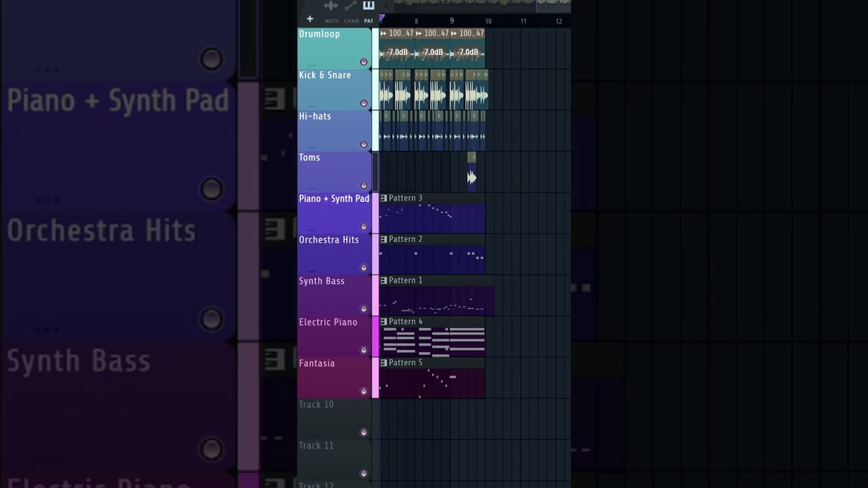Click bar 11 on the timeline ruler

pos(524,22)
